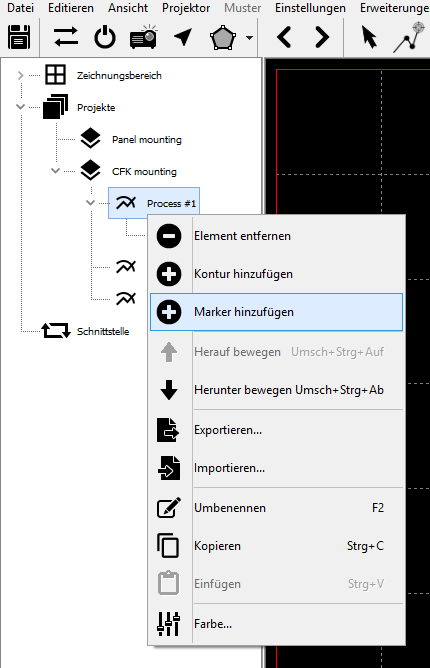Open the Einstellungen menu
The image size is (430, 668).
[310, 8]
